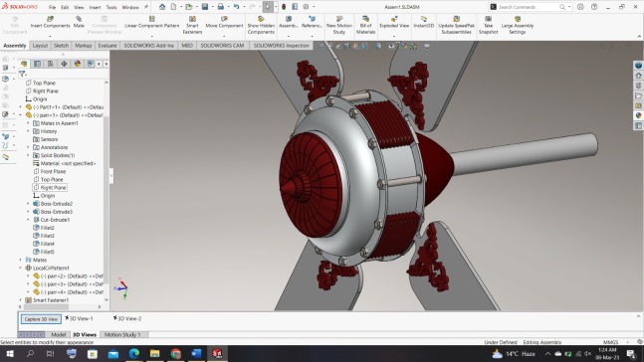Create a New document icon

(174, 7)
